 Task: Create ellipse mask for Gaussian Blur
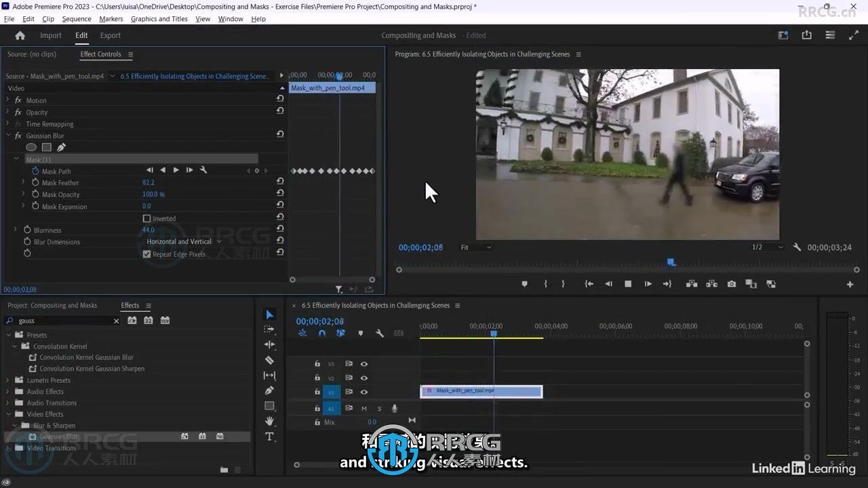point(31,147)
